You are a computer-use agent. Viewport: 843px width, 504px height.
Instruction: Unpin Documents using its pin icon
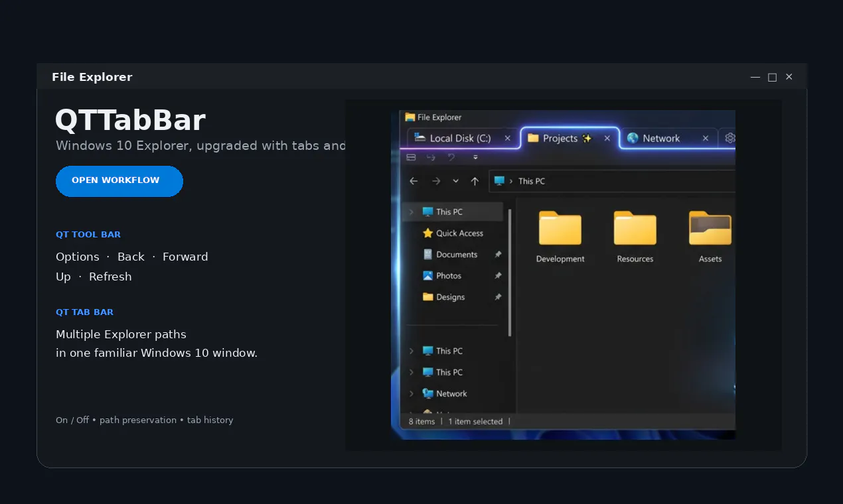point(498,255)
